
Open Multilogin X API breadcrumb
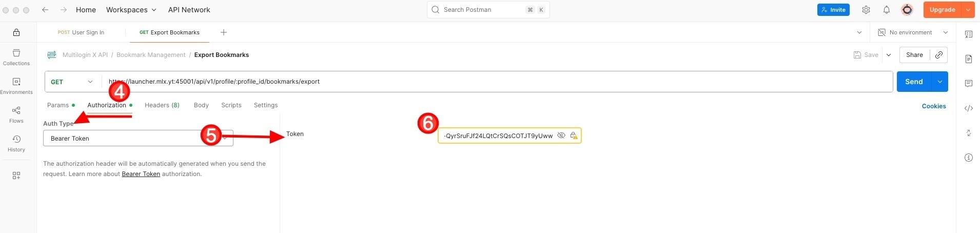pos(85,55)
